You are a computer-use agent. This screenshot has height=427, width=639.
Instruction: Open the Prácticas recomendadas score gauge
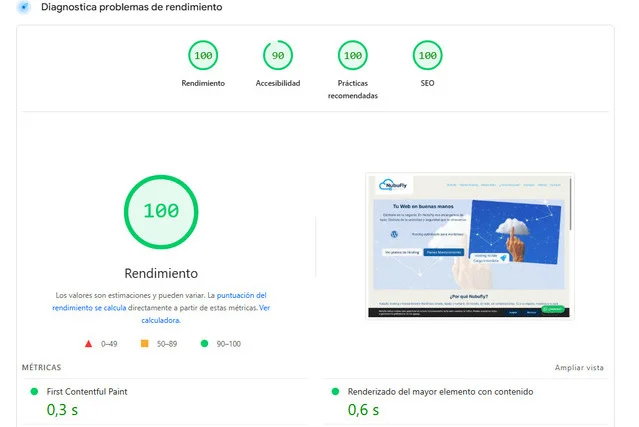coord(353,55)
